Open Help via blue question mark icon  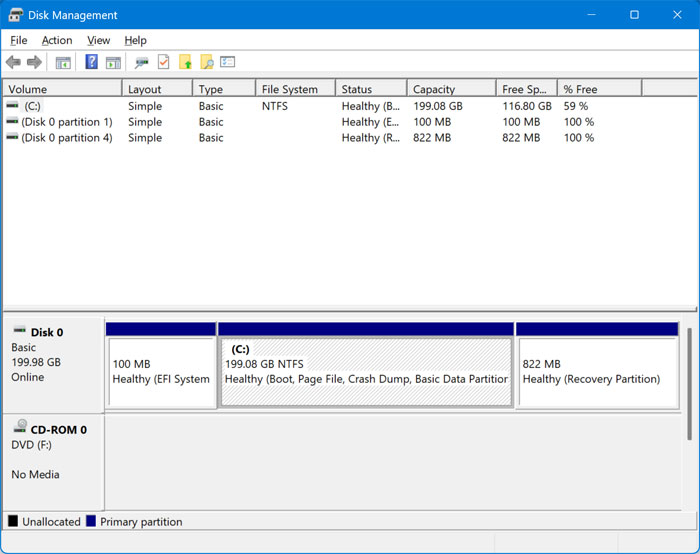[x=92, y=62]
